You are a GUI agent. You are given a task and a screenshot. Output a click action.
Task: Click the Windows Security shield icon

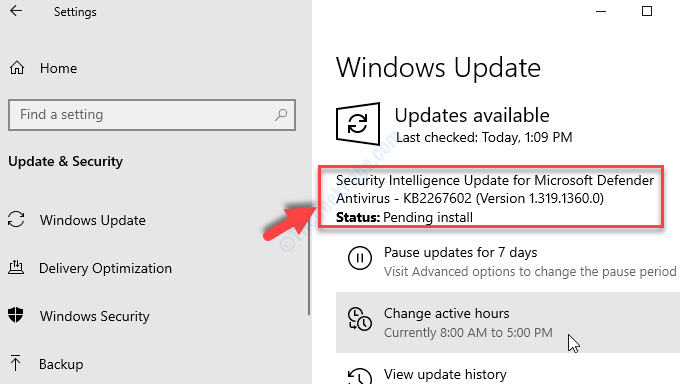(16, 315)
